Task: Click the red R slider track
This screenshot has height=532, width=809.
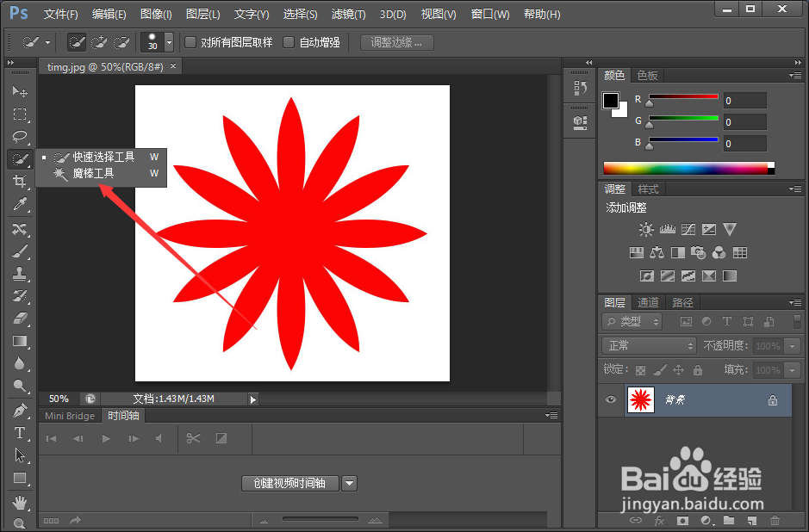Action: point(683,96)
